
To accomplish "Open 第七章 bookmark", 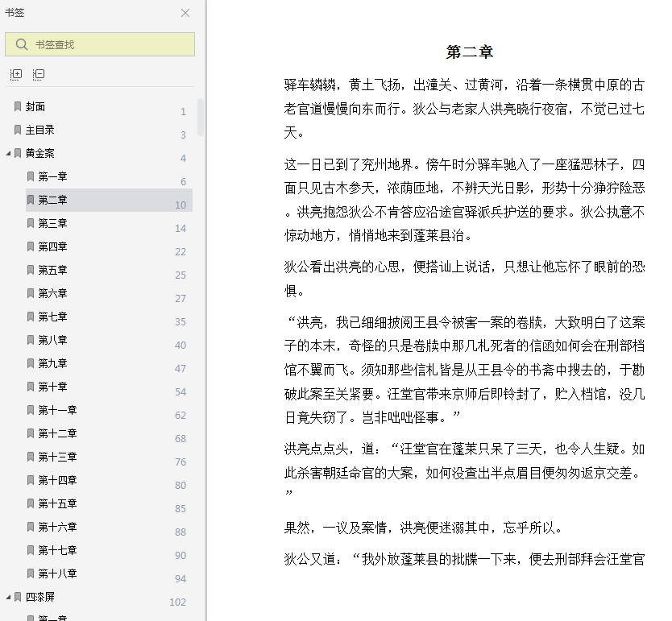I will pos(52,317).
